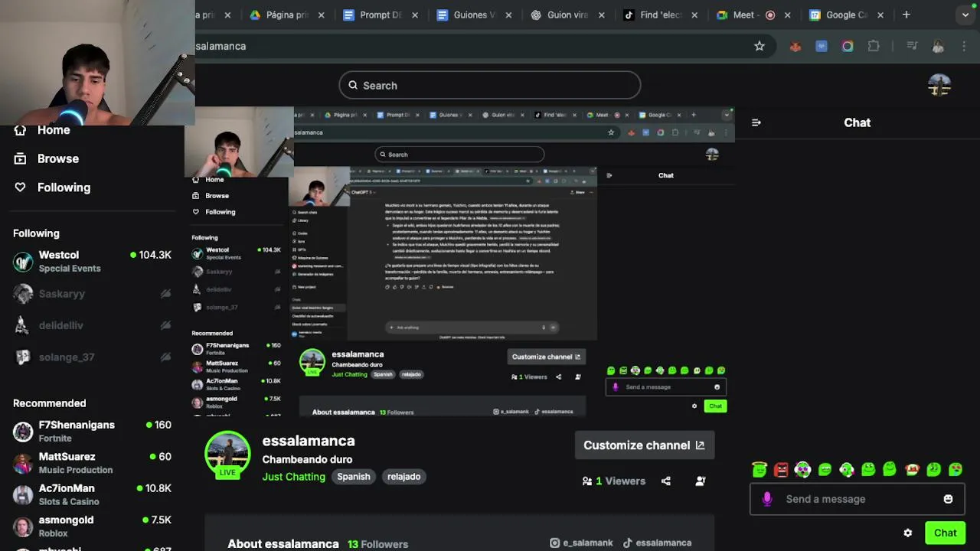Click the Kick Search box
Screen dimensions: 980x551
click(490, 85)
